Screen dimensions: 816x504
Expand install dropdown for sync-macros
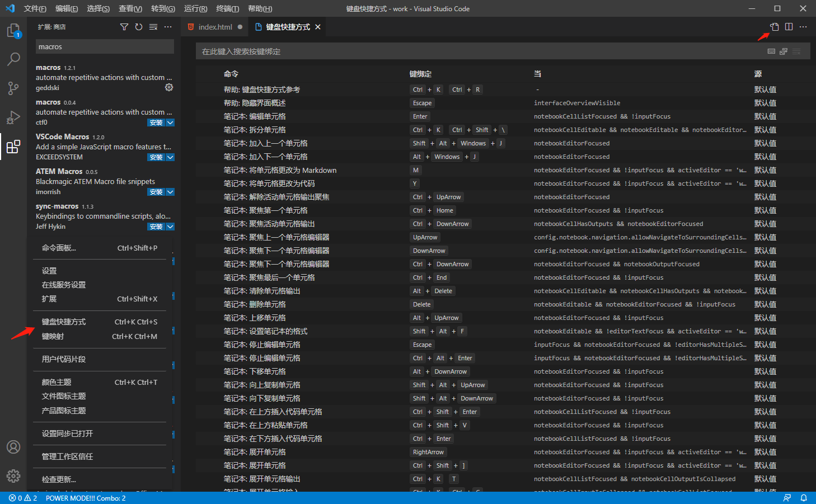(x=170, y=227)
